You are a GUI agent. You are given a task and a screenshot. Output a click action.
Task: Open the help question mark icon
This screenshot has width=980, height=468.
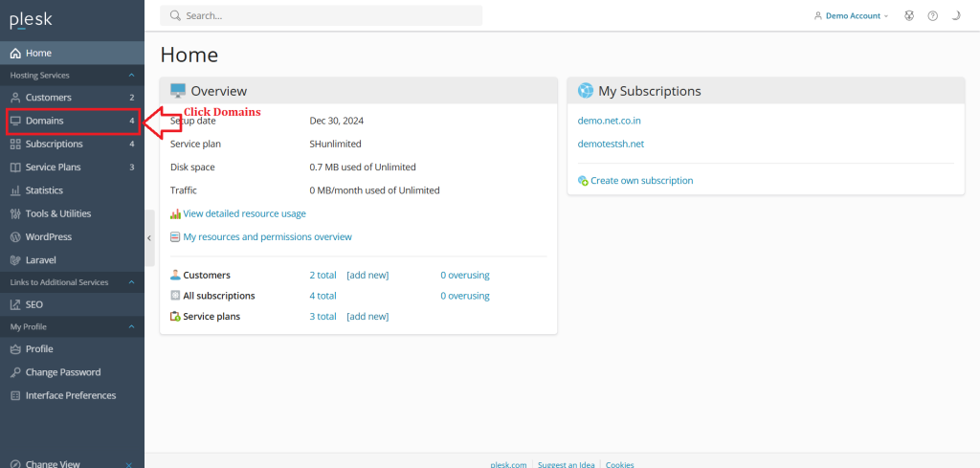coord(932,15)
